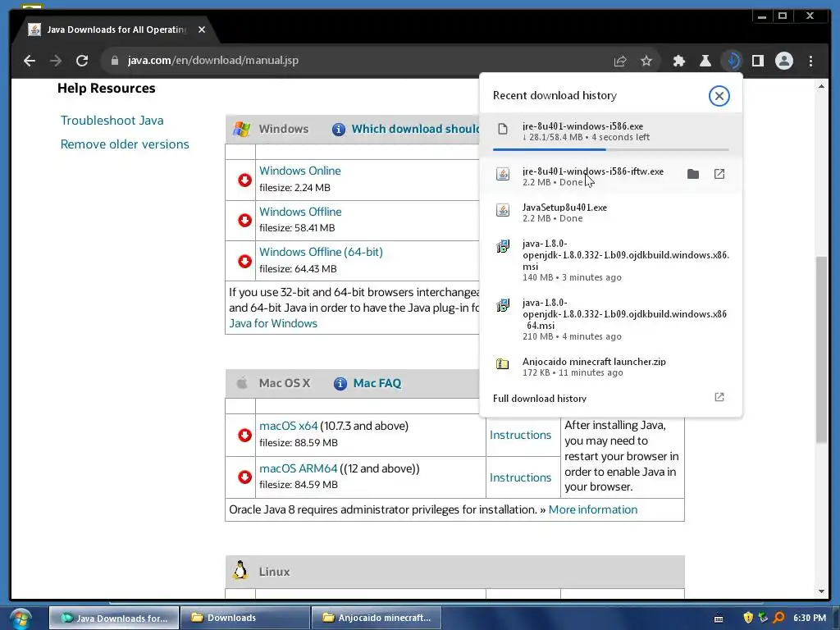Image resolution: width=840 pixels, height=630 pixels.
Task: Select the 210 MB openjdk x86_64 msi
Action: 610,319
